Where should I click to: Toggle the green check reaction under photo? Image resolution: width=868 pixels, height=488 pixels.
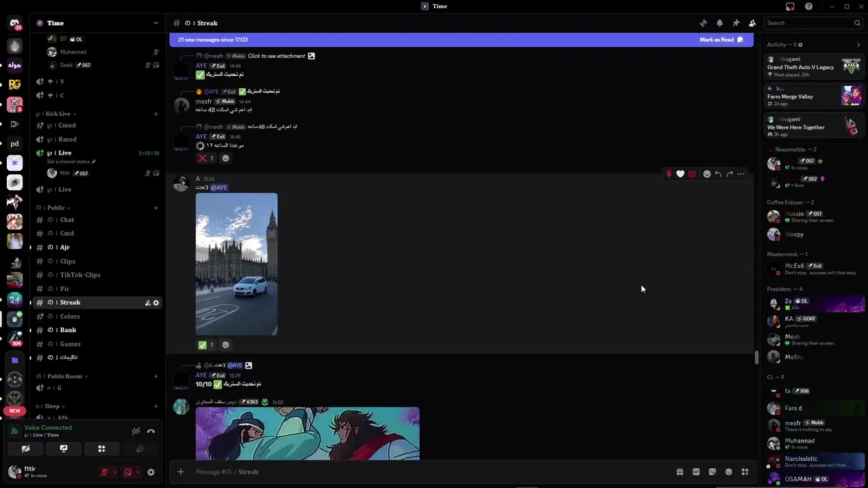206,345
